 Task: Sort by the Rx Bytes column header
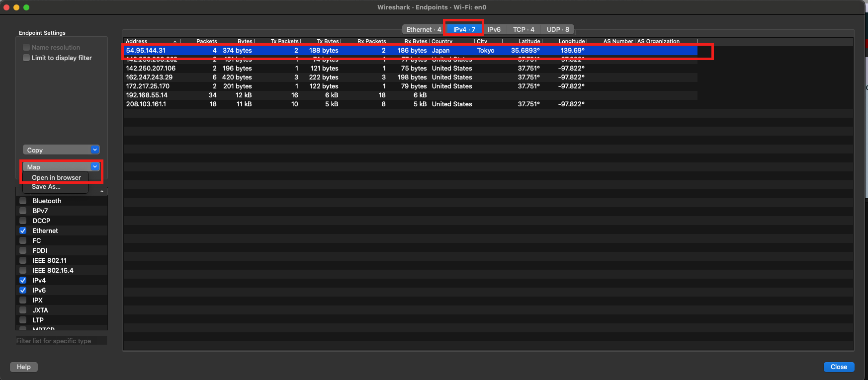click(x=409, y=41)
